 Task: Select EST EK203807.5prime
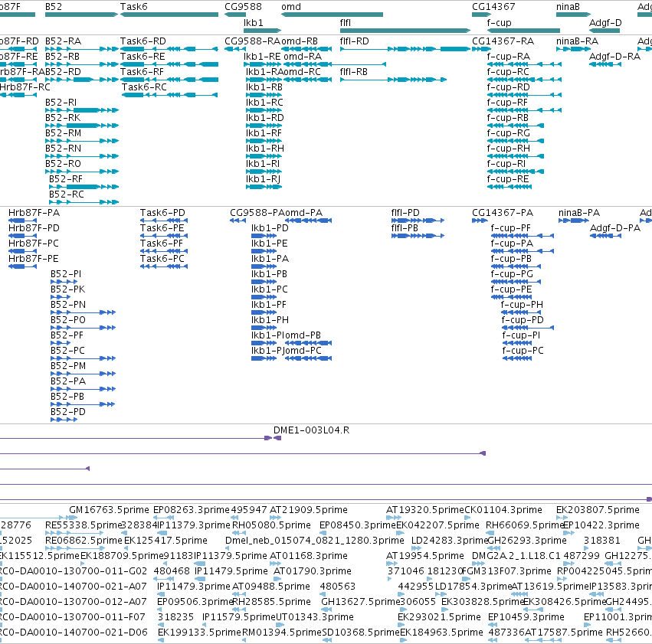(598, 510)
